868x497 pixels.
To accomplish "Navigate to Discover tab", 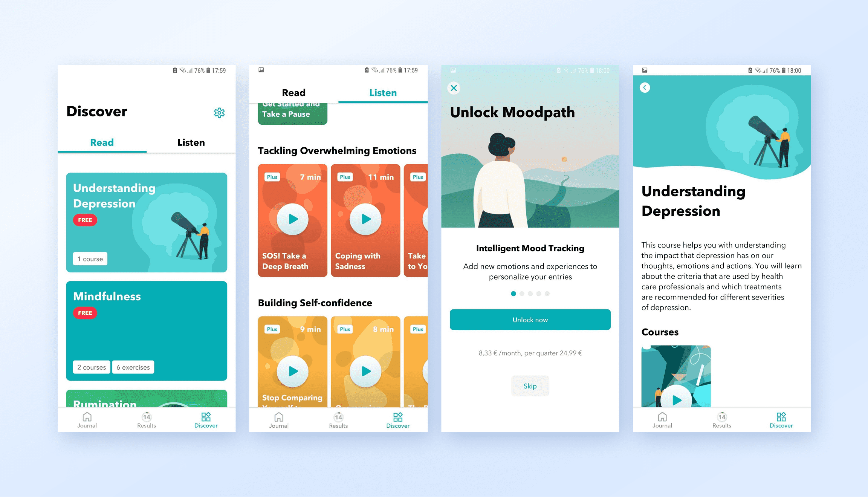I will (206, 423).
